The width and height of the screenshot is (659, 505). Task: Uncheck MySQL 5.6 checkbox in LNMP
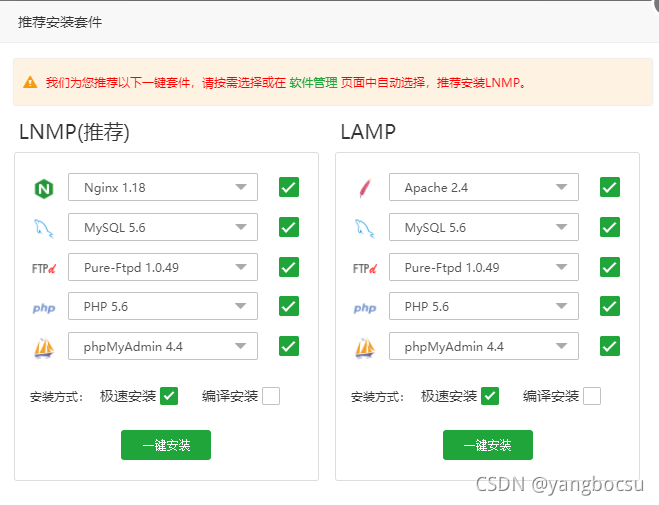click(289, 227)
